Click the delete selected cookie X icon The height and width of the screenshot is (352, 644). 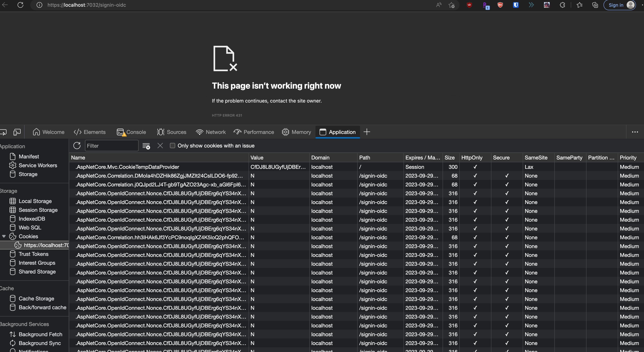tap(160, 146)
